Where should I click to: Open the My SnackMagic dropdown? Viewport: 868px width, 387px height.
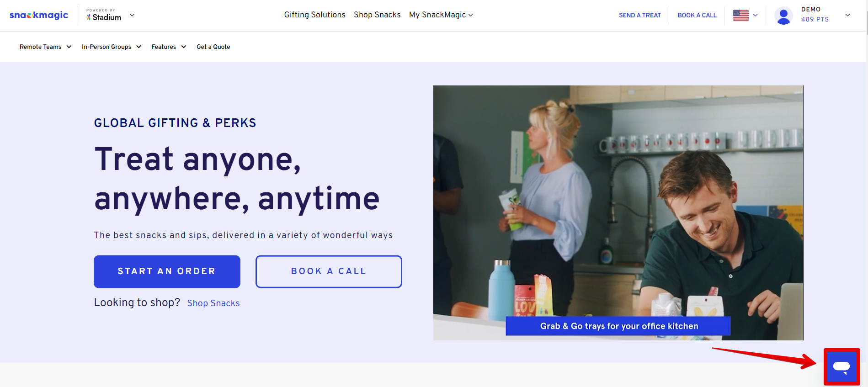[441, 15]
